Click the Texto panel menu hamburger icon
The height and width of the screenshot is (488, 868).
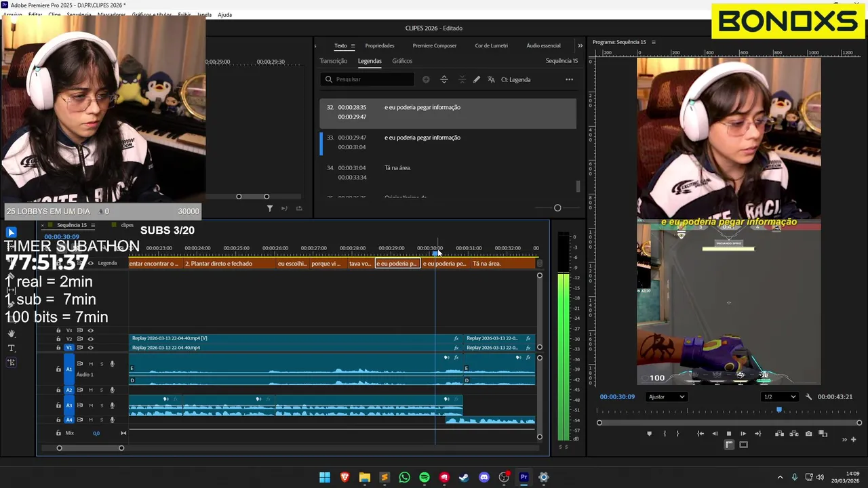click(355, 45)
